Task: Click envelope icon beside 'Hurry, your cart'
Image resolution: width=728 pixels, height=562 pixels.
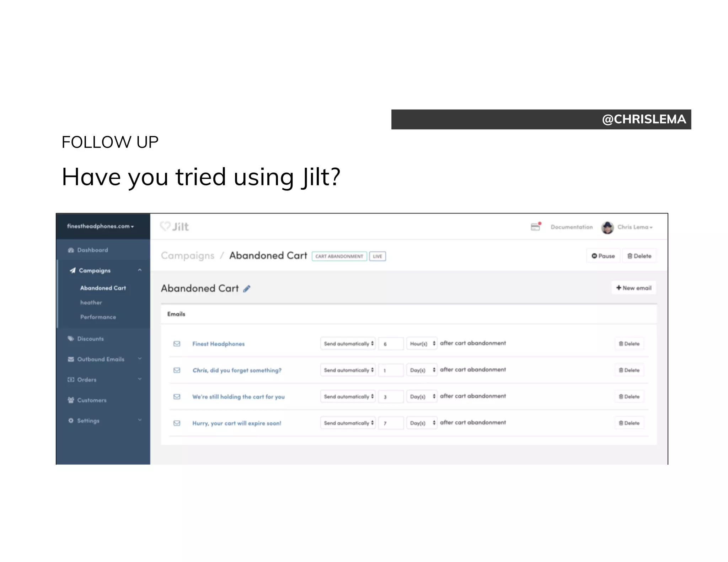Action: (177, 423)
